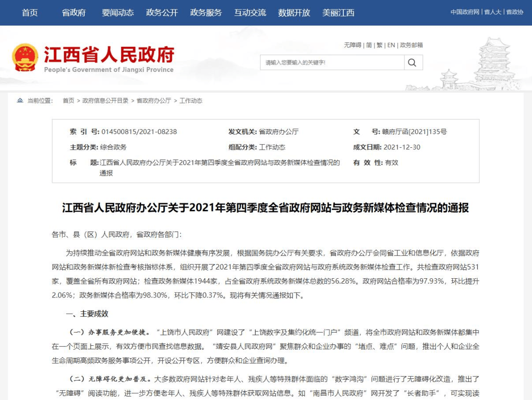Click 首页 in the breadcrumb
The height and width of the screenshot is (400, 532).
coord(68,100)
